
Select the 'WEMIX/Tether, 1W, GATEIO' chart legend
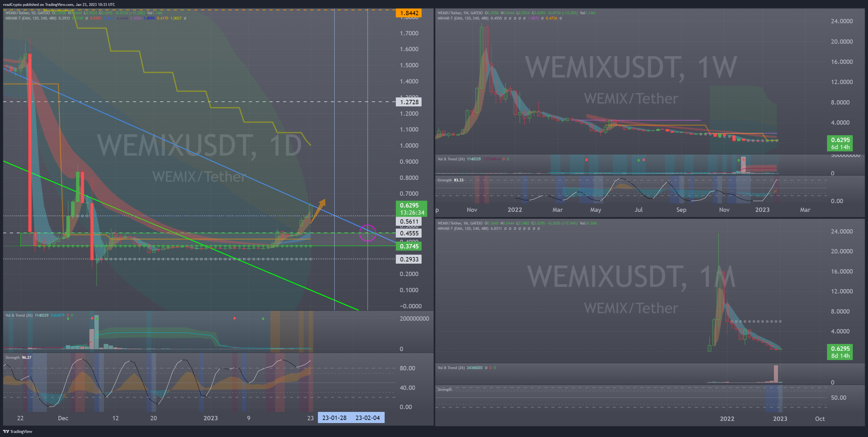(x=459, y=13)
